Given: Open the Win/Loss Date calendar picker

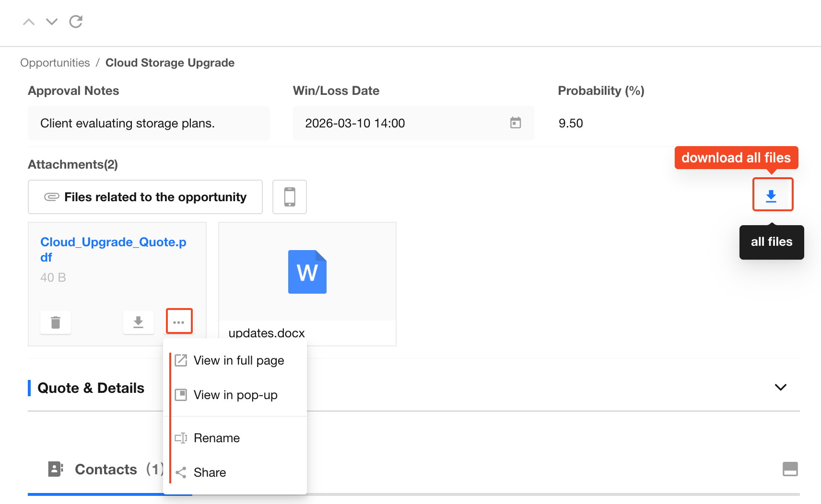Looking at the screenshot, I should (x=515, y=123).
